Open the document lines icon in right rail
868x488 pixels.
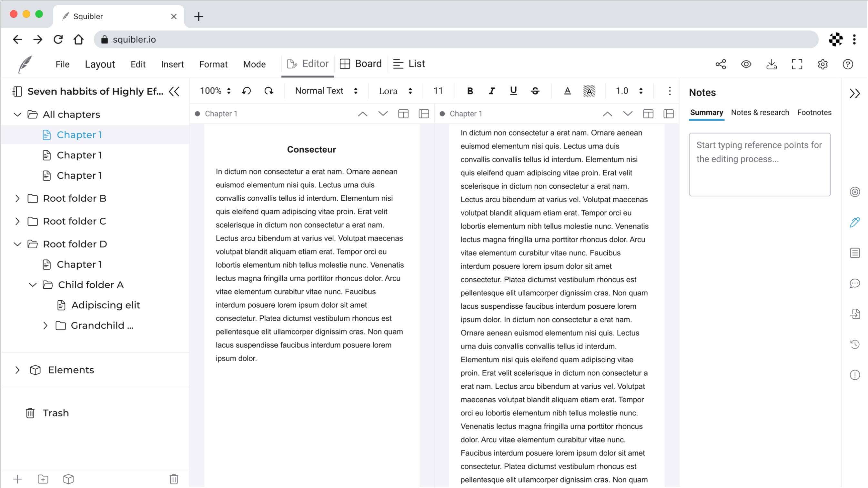tap(855, 253)
